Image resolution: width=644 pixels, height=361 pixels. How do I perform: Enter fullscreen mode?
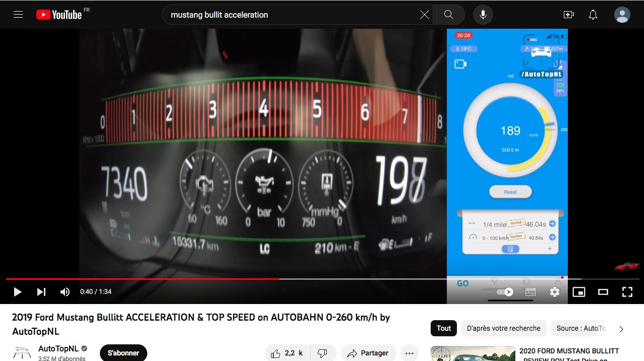click(627, 292)
